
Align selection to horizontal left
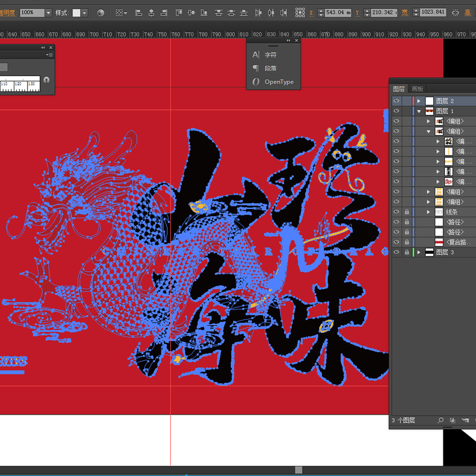tap(139, 13)
